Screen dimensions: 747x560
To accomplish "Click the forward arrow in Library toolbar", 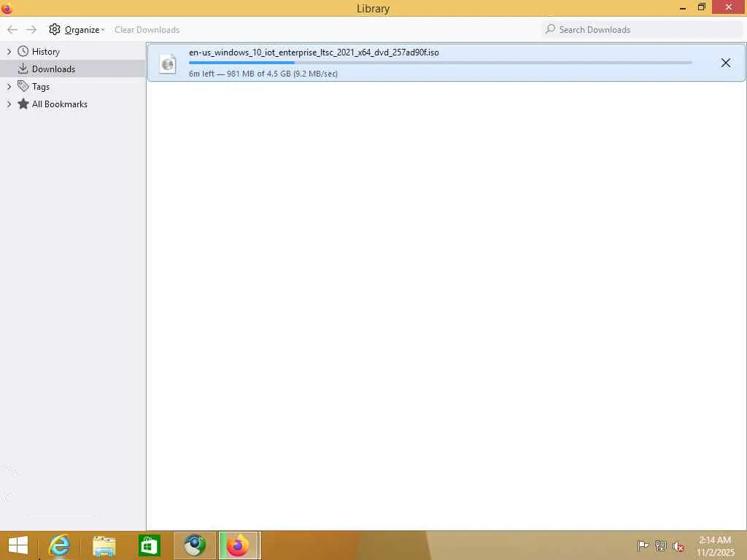I will pos(31,29).
